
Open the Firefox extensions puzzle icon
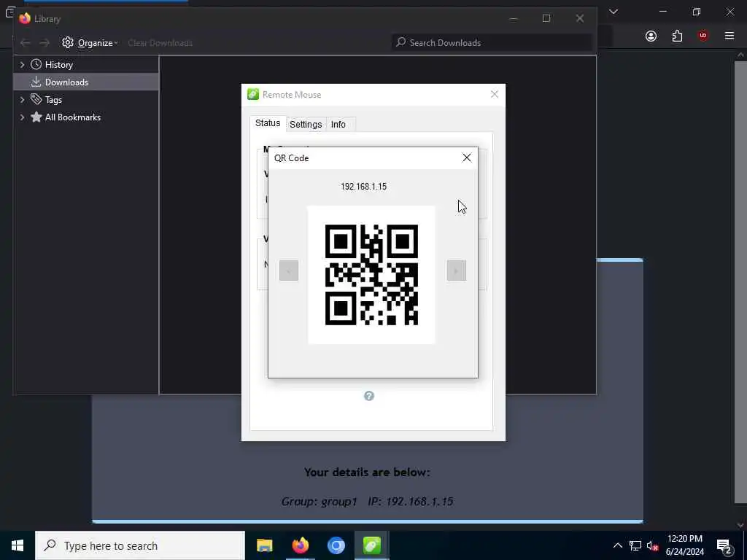tap(677, 36)
